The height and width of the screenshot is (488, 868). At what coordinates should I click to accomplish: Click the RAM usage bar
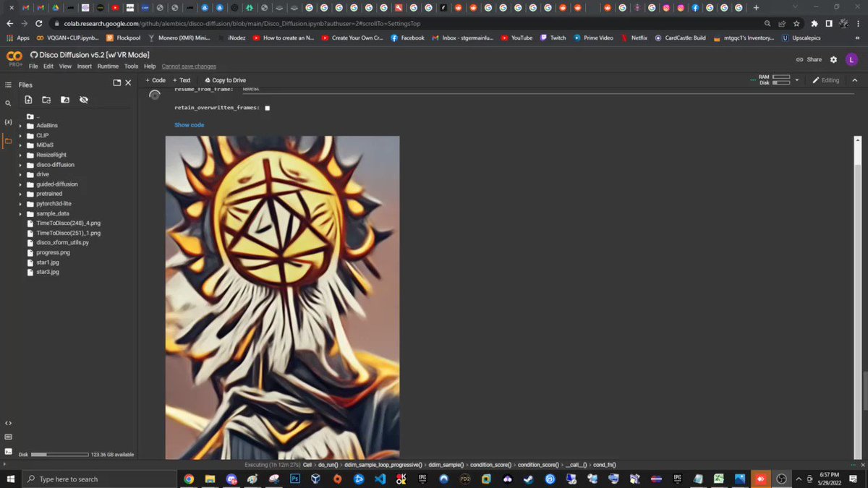[x=780, y=77]
